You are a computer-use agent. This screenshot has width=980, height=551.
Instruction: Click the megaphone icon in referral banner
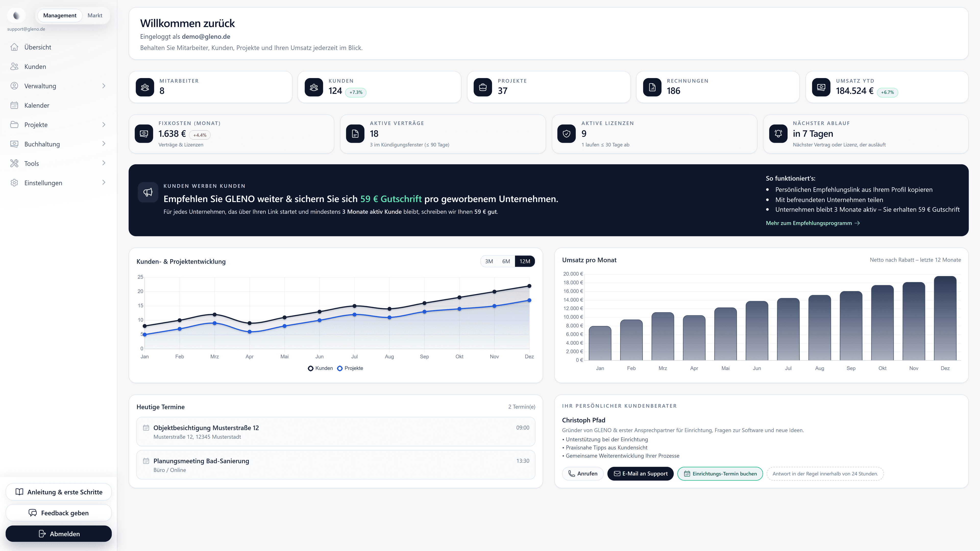tap(148, 192)
